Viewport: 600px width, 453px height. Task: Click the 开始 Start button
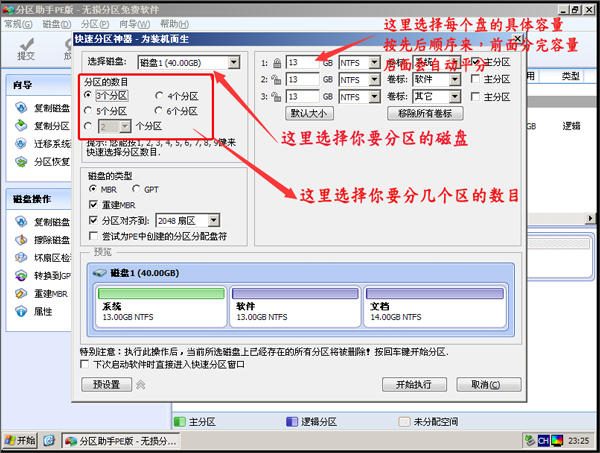point(20,441)
